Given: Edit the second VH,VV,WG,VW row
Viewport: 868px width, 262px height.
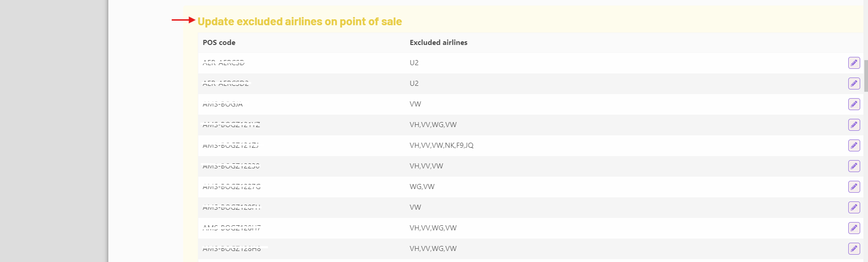Looking at the screenshot, I should tap(854, 228).
